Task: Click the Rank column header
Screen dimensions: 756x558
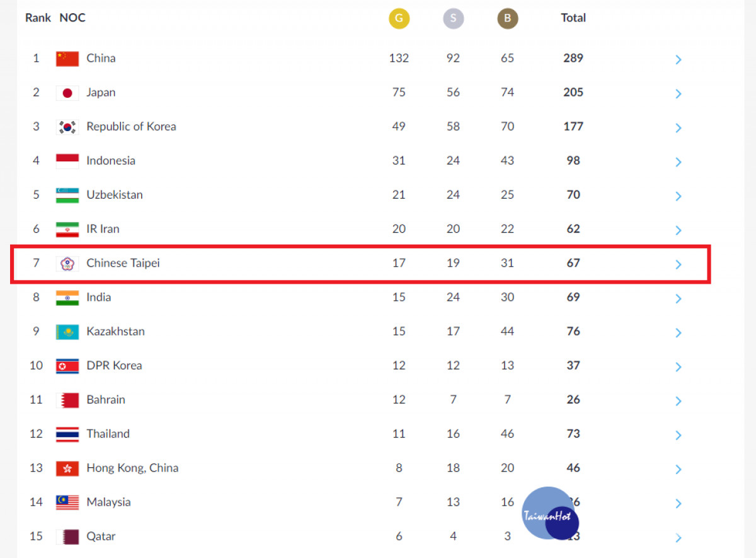Action: (38, 18)
